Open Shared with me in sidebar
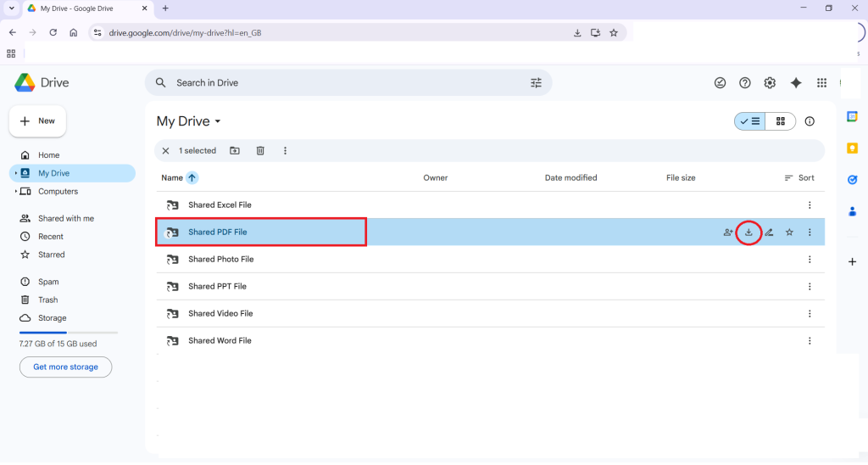The image size is (868, 465). click(65, 219)
